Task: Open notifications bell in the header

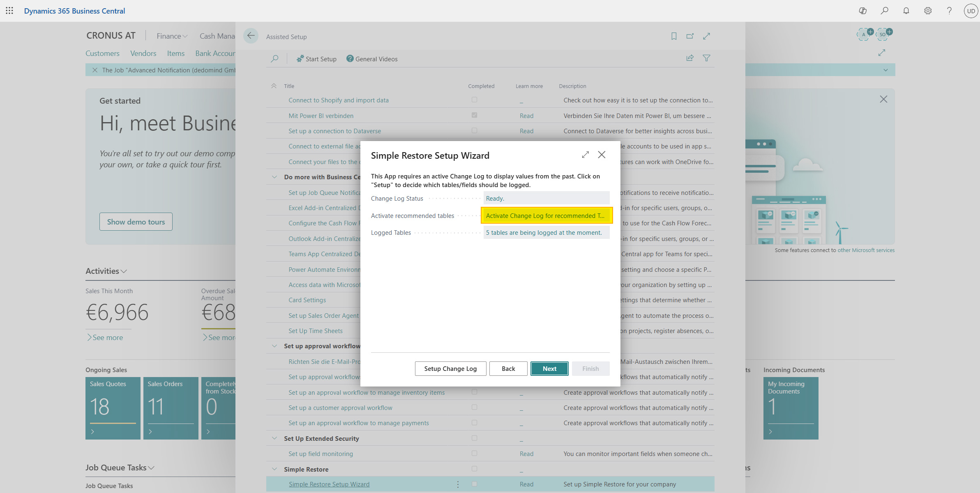Action: coord(906,11)
